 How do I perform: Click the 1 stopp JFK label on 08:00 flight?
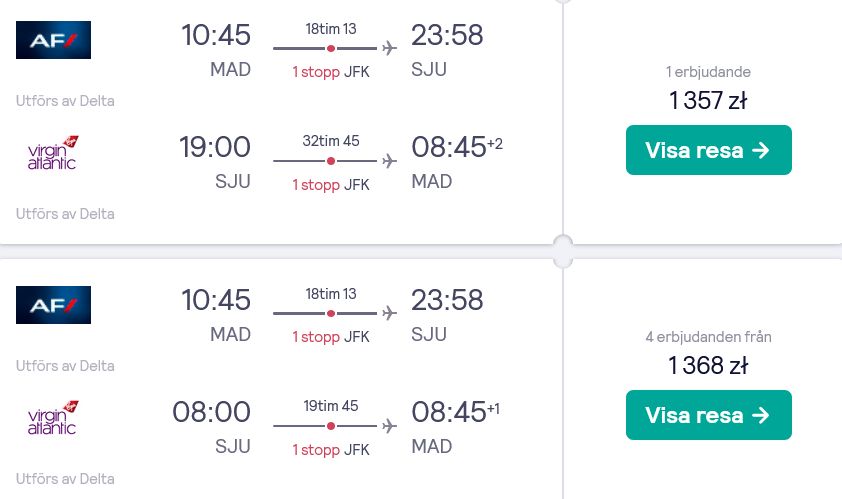(331, 450)
